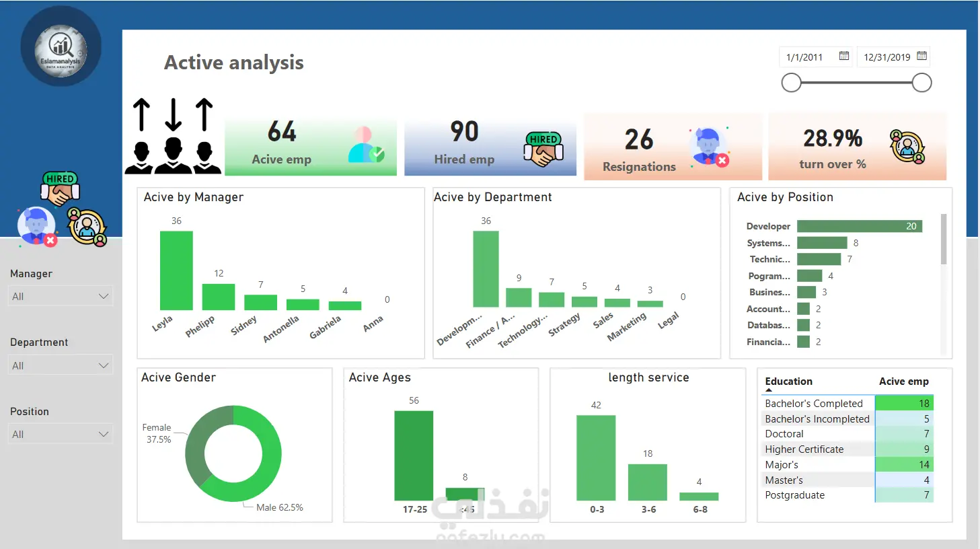Open the resignations page via sidebar person icon
The width and height of the screenshot is (980, 549).
[37, 227]
